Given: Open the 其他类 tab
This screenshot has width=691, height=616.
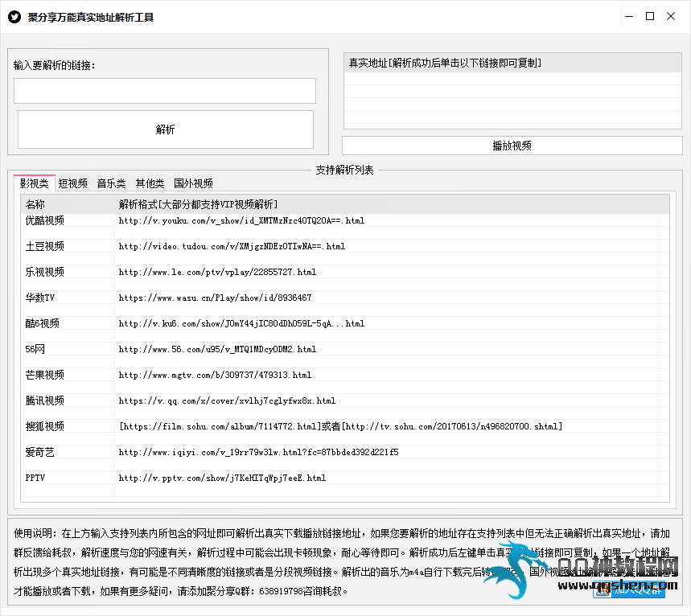Looking at the screenshot, I should click(150, 183).
